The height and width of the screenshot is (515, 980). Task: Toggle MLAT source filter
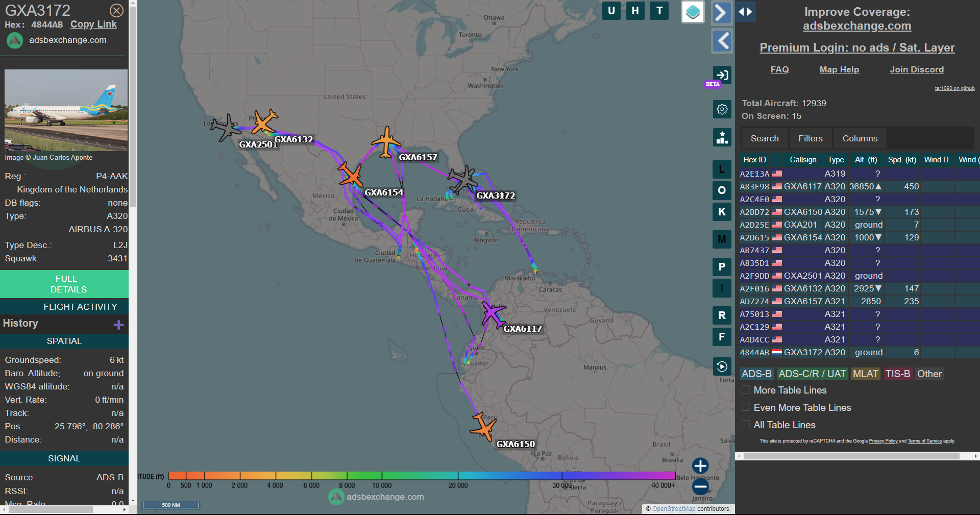pyautogui.click(x=865, y=374)
